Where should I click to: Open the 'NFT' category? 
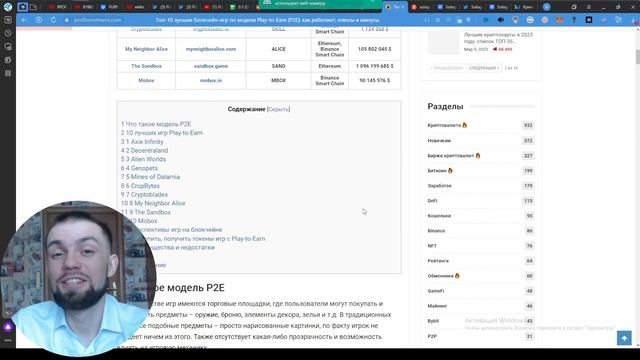pyautogui.click(x=432, y=246)
